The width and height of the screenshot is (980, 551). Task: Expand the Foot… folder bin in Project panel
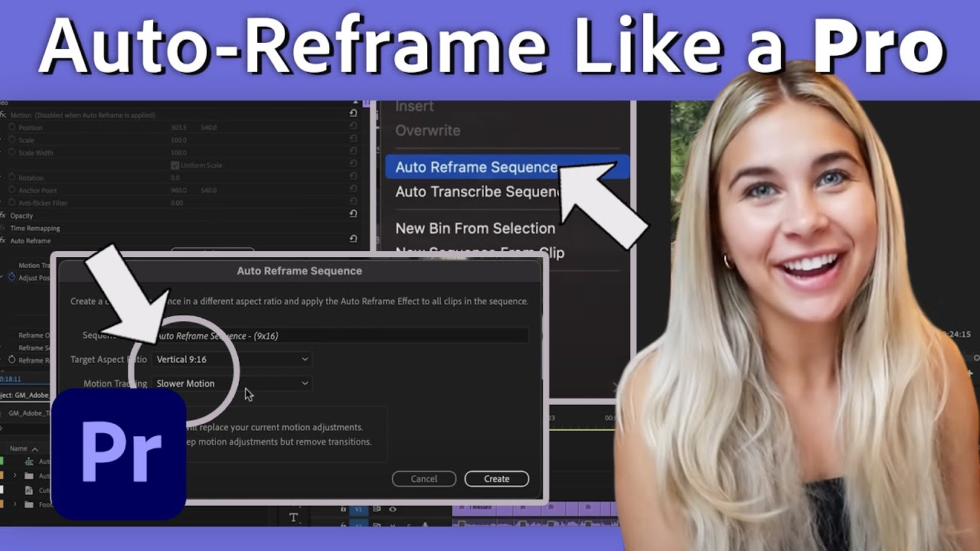[x=15, y=504]
